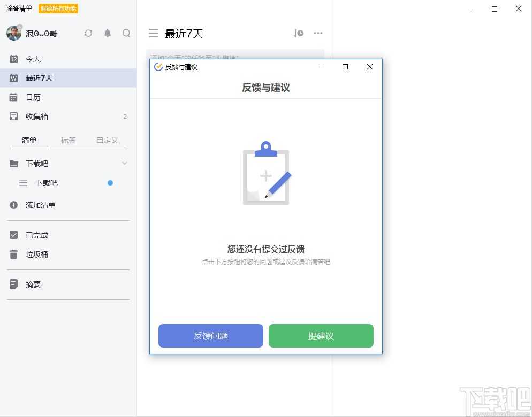532x417 pixels.
Task: Click 解锁所有功能 upgrade badge
Action: click(x=57, y=9)
